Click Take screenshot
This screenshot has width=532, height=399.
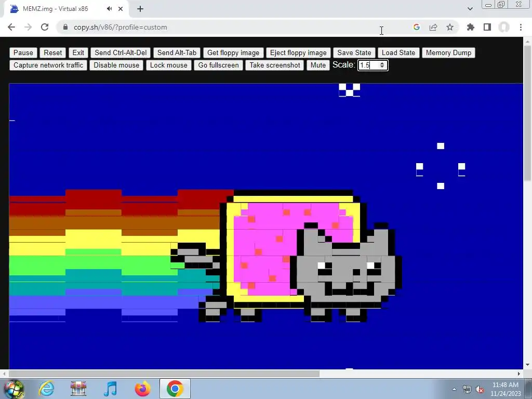click(x=275, y=65)
